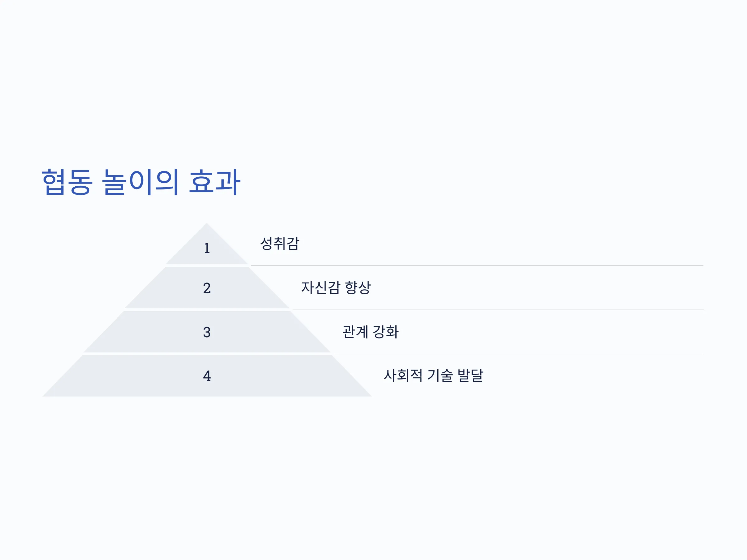Click the number 4 in the pyramid

point(207,376)
